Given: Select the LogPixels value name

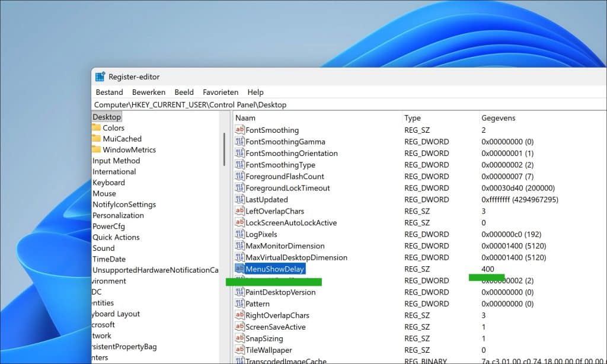Looking at the screenshot, I should [x=261, y=235].
